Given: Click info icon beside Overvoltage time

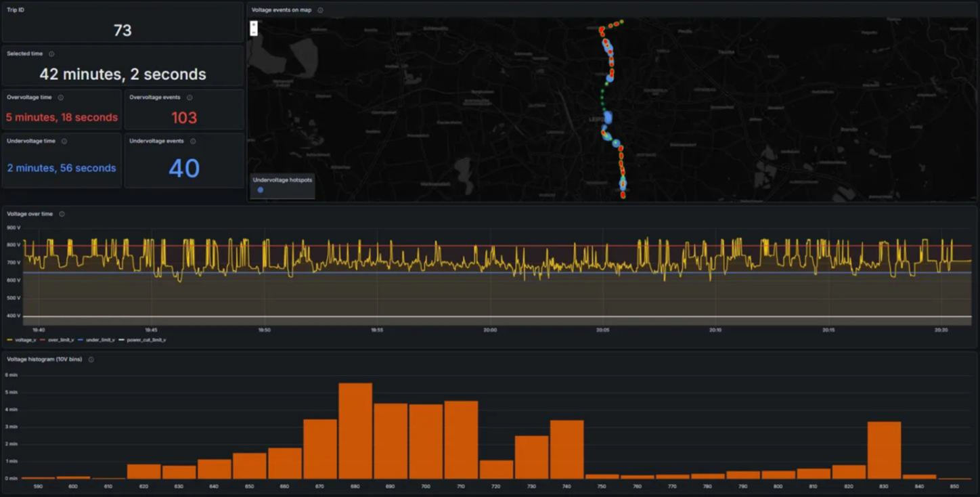Looking at the screenshot, I should click(x=60, y=98).
